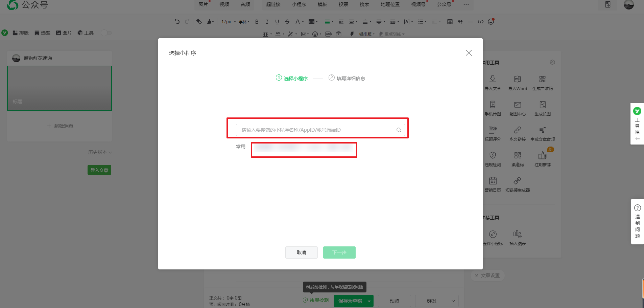
Task: Expand the 文章设置 section
Action: pos(487,276)
